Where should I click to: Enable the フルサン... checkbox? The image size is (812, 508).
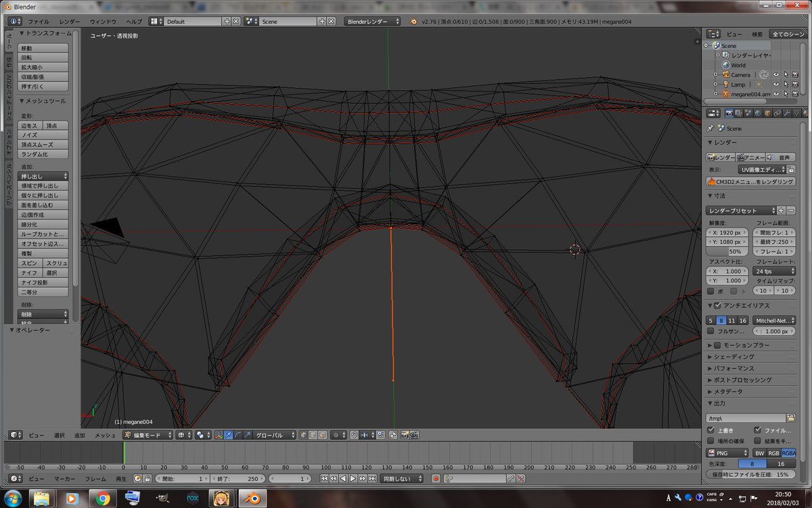(710, 332)
